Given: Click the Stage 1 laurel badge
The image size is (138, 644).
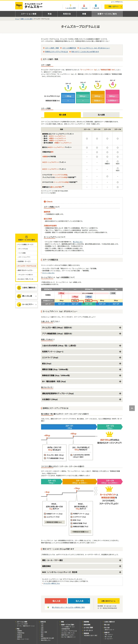Looking at the screenshot, I should [x=68, y=87].
